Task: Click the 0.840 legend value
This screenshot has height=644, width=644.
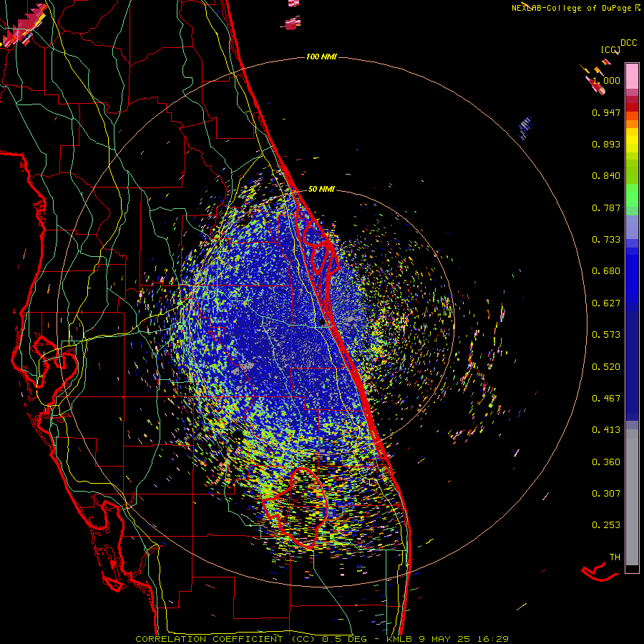Action: click(x=606, y=176)
